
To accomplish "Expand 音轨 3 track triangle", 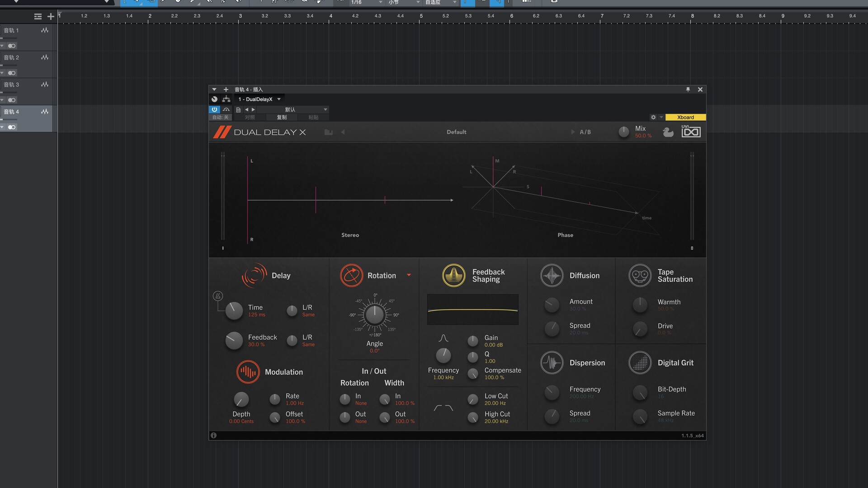I will tap(2, 100).
